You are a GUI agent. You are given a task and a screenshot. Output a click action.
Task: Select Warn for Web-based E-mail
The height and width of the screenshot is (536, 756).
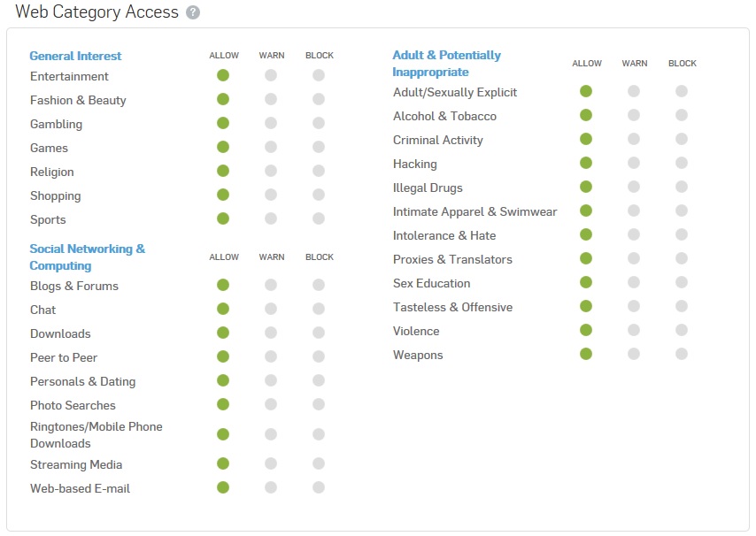[271, 488]
